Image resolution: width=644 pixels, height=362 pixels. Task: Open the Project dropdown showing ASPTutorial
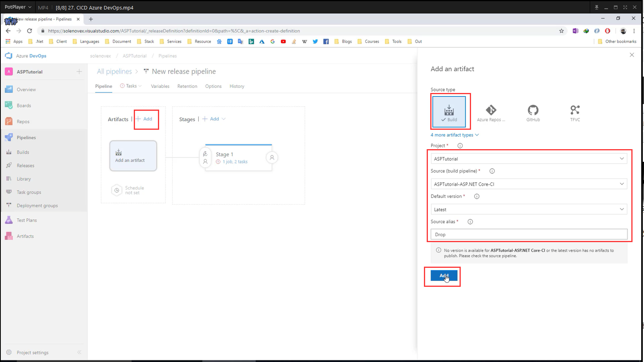529,159
